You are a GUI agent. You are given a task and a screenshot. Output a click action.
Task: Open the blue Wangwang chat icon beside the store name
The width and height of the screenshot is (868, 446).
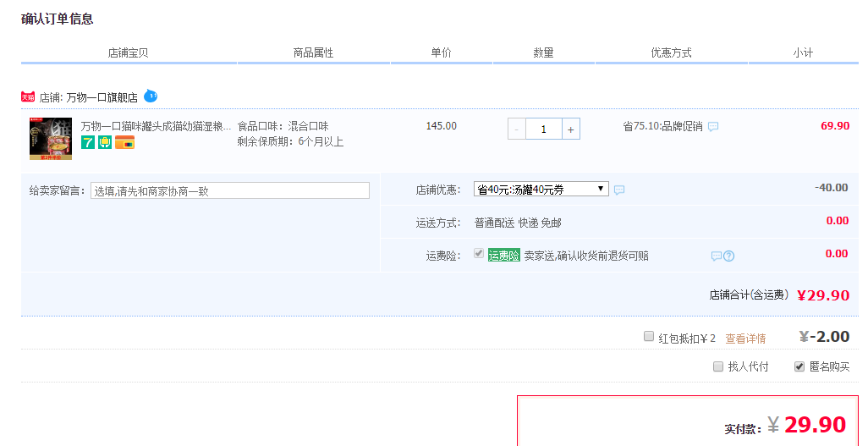(151, 96)
